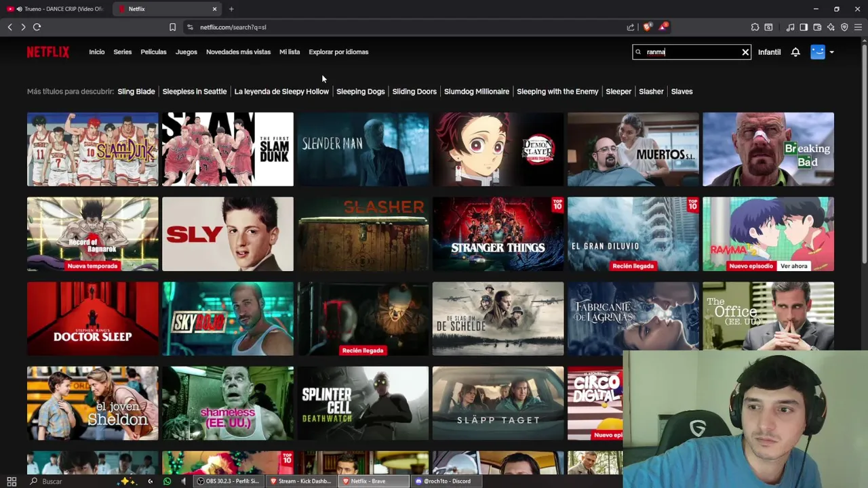This screenshot has width=868, height=488.
Task: Open Novedades más vistas
Action: [238, 52]
